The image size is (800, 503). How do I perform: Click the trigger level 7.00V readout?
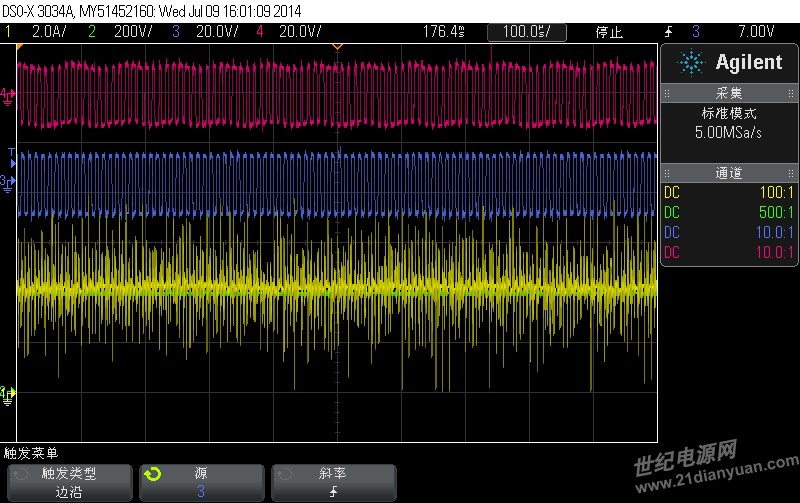tap(756, 32)
